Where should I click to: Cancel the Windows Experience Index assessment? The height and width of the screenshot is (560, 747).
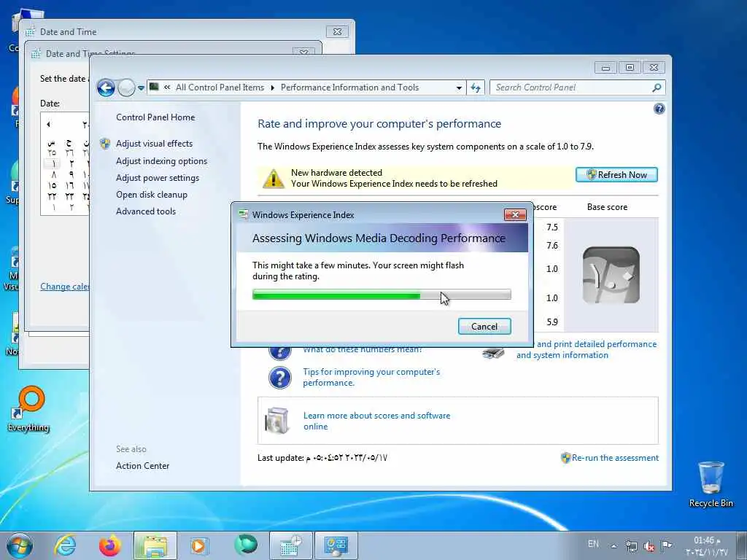(x=484, y=326)
